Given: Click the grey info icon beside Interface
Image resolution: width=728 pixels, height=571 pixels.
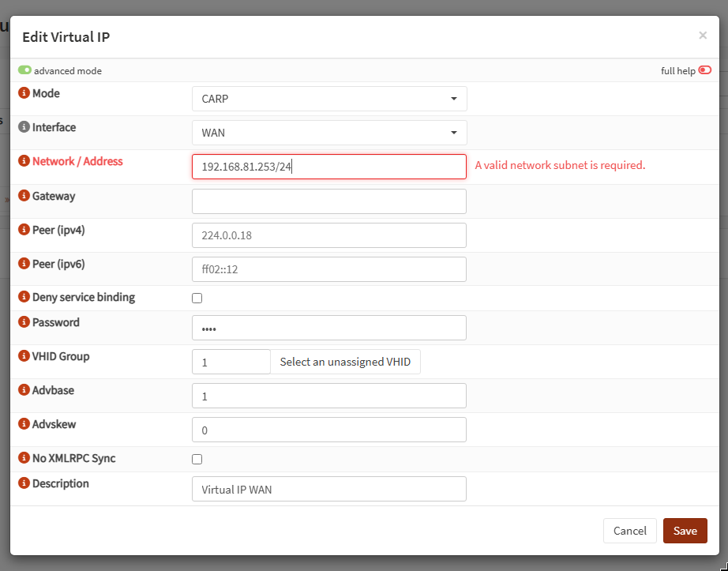Looking at the screenshot, I should (24, 126).
